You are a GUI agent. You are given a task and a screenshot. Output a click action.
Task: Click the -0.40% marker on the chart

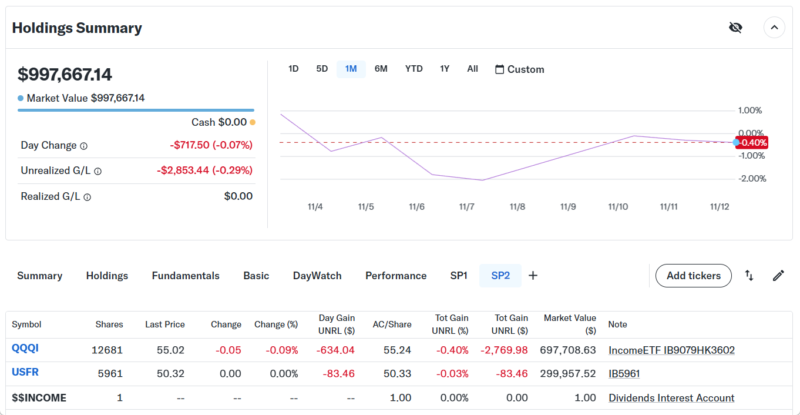[751, 142]
